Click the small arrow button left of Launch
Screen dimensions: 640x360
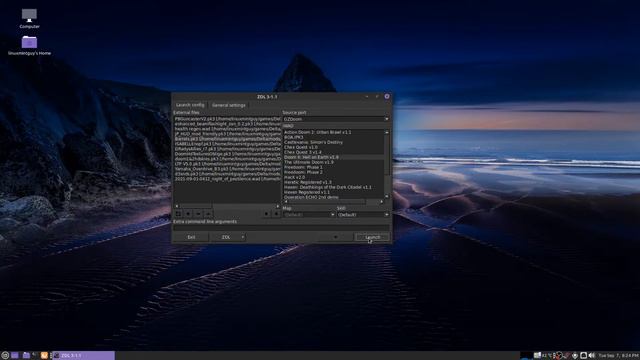(x=336, y=237)
